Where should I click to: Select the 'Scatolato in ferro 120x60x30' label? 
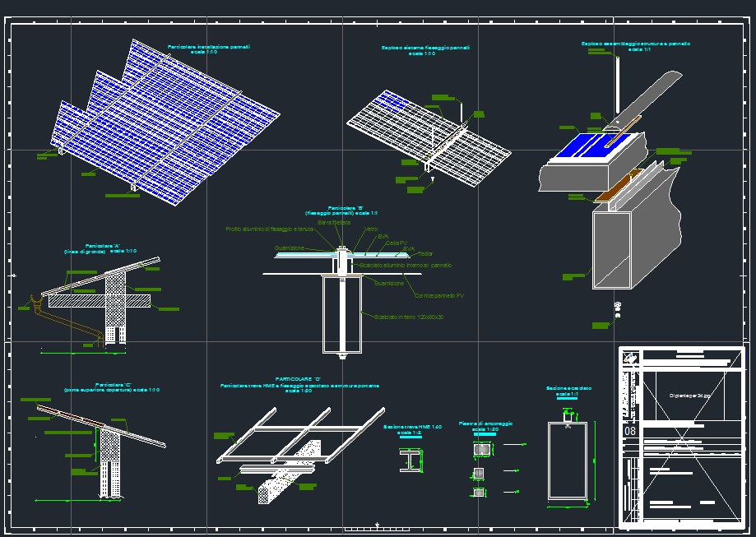(x=409, y=317)
